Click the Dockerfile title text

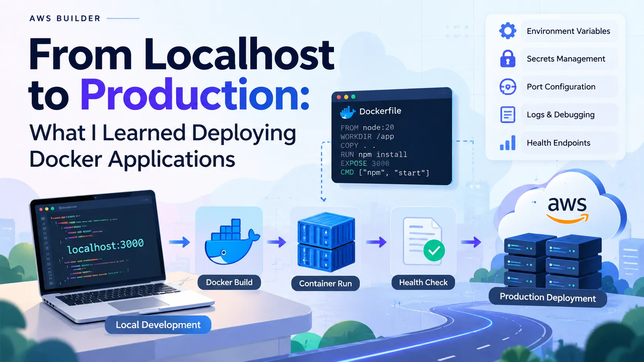point(380,111)
